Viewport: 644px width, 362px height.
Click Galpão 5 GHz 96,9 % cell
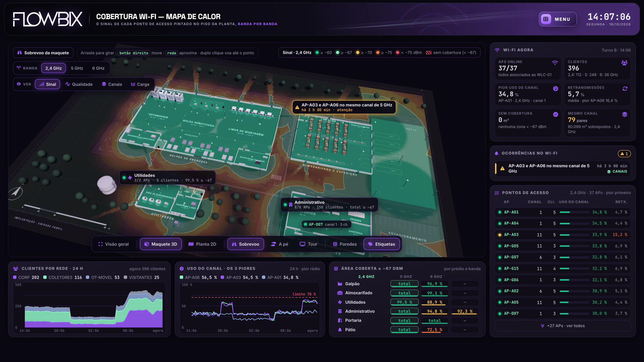click(x=435, y=284)
